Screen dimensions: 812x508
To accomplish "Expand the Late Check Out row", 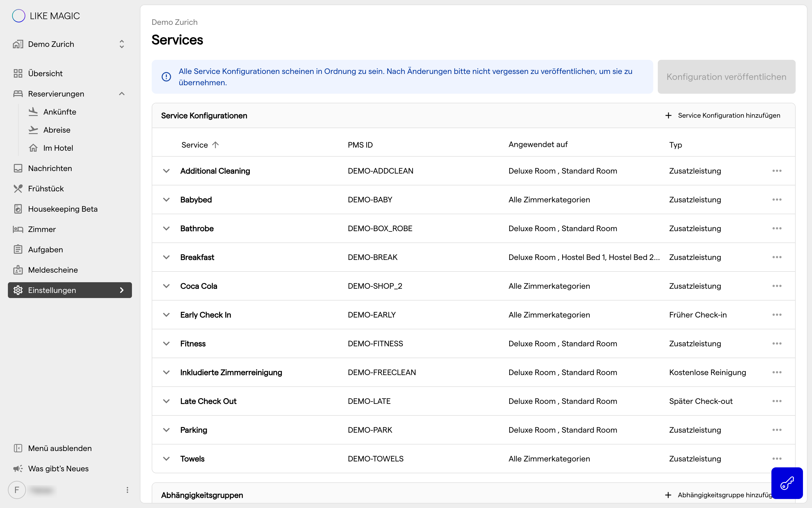I will (166, 401).
